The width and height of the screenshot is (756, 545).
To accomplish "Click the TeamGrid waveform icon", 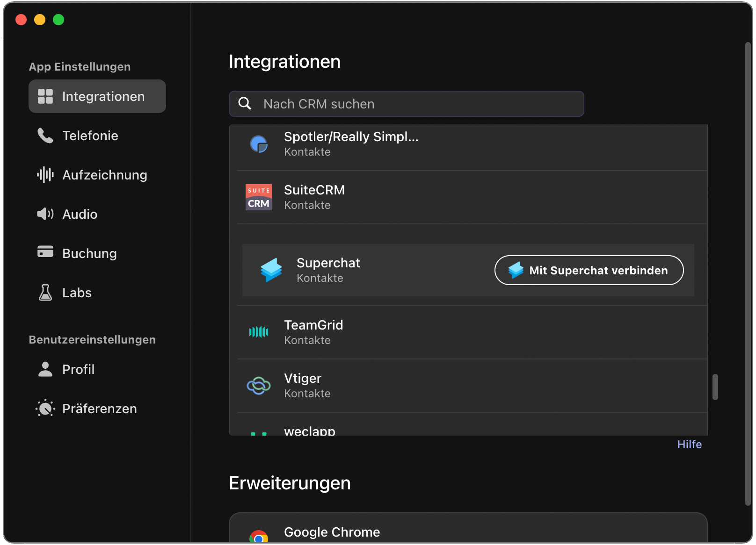I will coord(259,332).
